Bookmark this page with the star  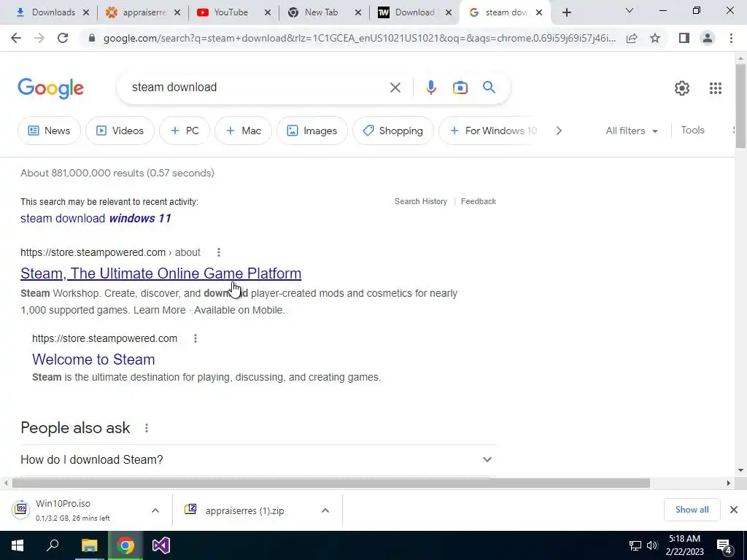(x=655, y=38)
